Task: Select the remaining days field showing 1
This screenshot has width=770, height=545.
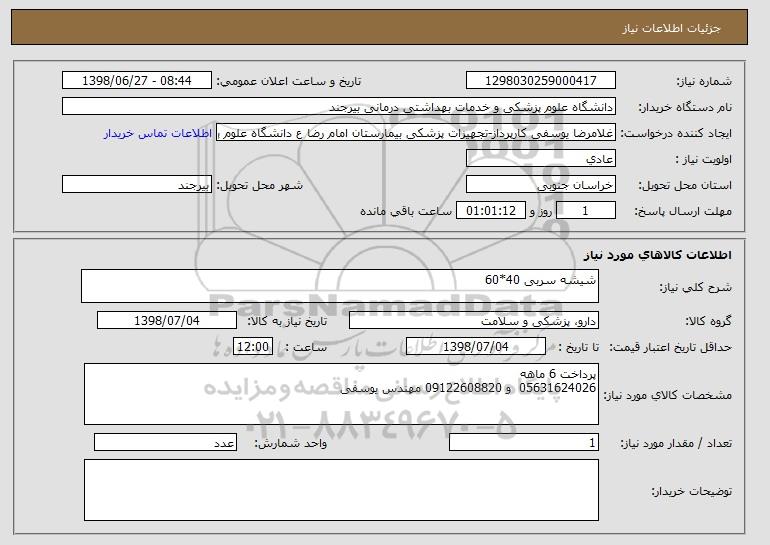Action: pos(585,211)
